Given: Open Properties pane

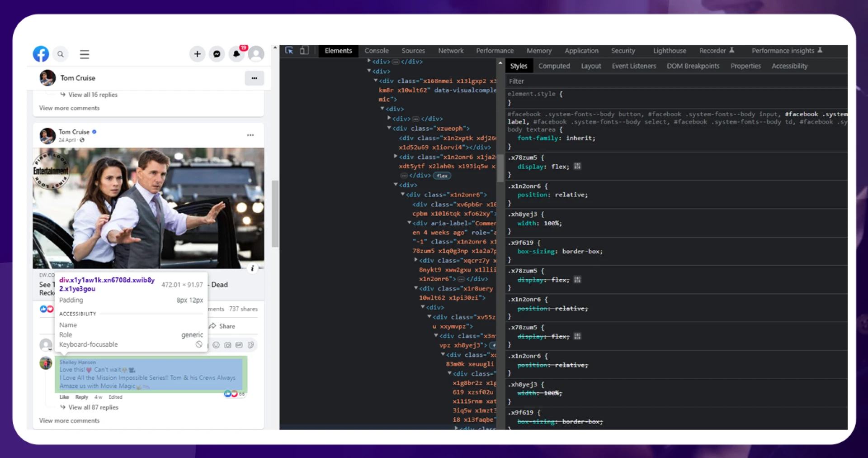Looking at the screenshot, I should tap(745, 66).
